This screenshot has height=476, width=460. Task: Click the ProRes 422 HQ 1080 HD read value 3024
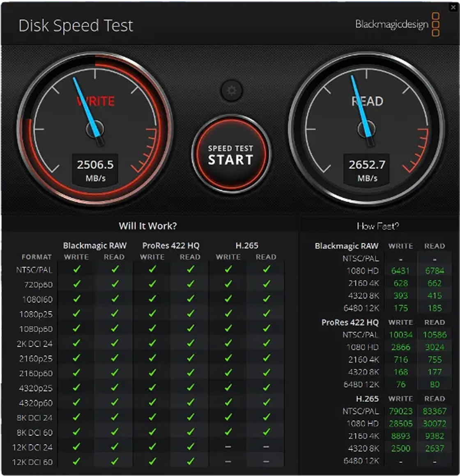click(434, 347)
